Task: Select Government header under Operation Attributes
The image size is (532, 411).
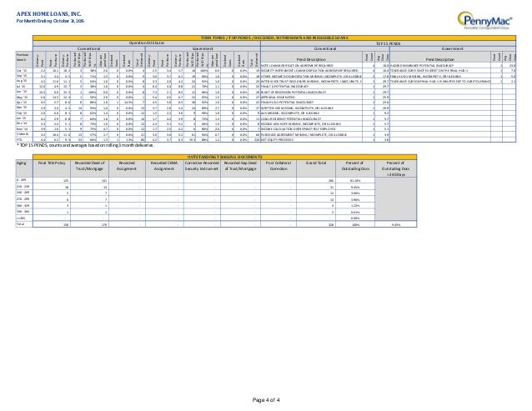Action: point(203,49)
